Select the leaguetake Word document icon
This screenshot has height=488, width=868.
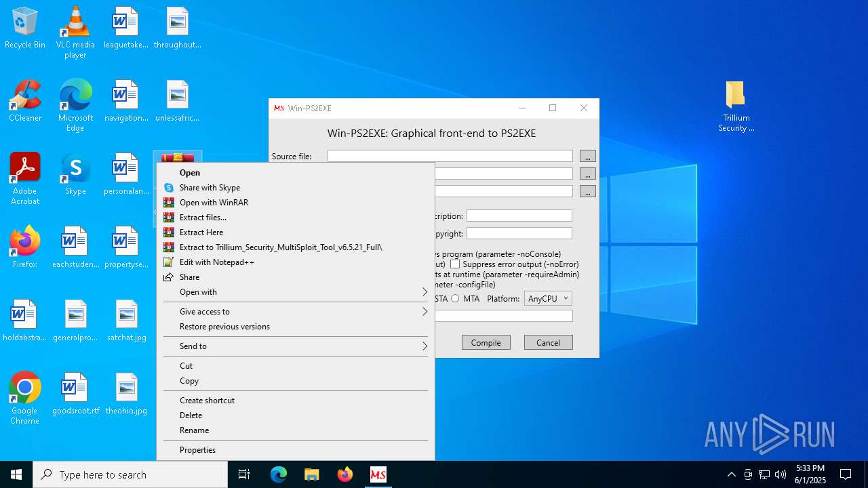coord(125,28)
